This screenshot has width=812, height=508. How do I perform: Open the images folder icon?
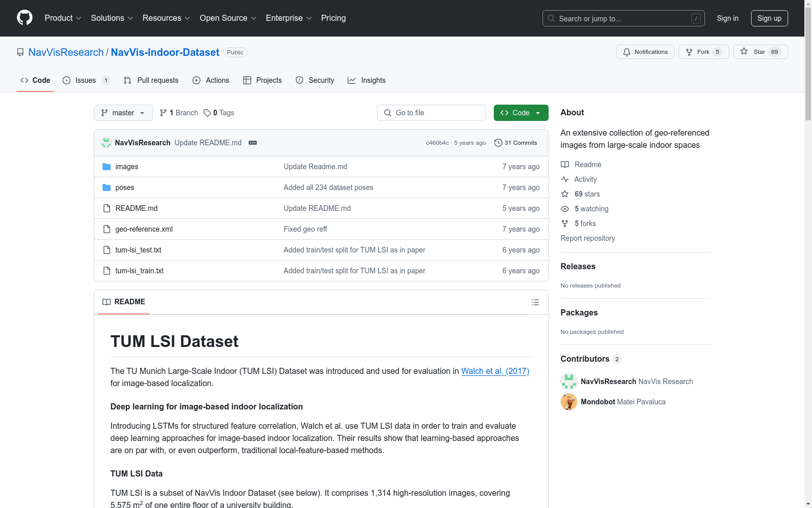click(x=107, y=167)
